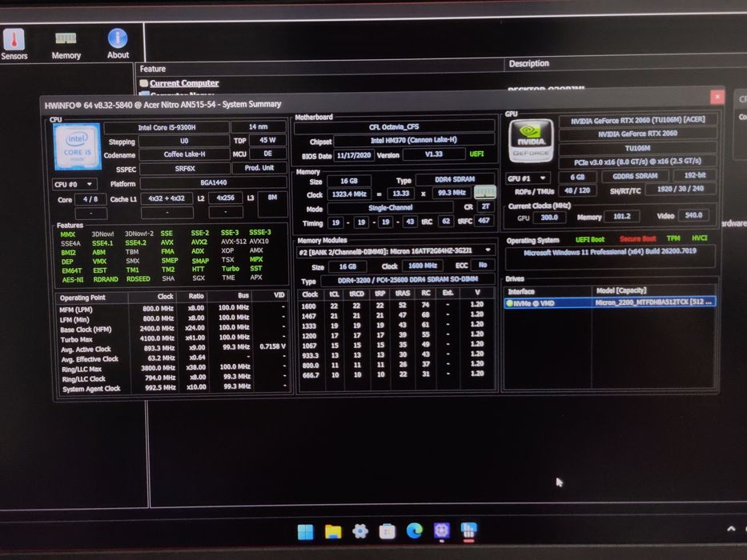The width and height of the screenshot is (747, 560).
Task: Click the PCIe v3.0 x16 link field
Action: pyautogui.click(x=637, y=162)
